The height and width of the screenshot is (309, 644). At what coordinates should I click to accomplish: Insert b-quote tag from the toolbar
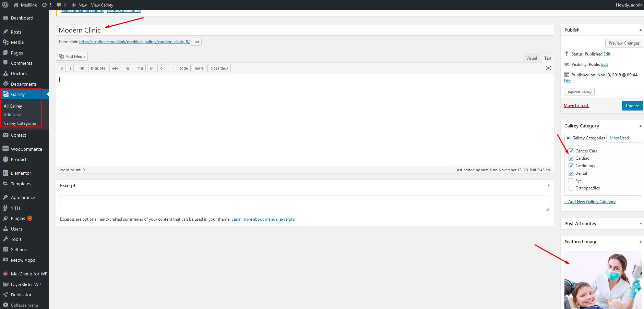point(98,68)
